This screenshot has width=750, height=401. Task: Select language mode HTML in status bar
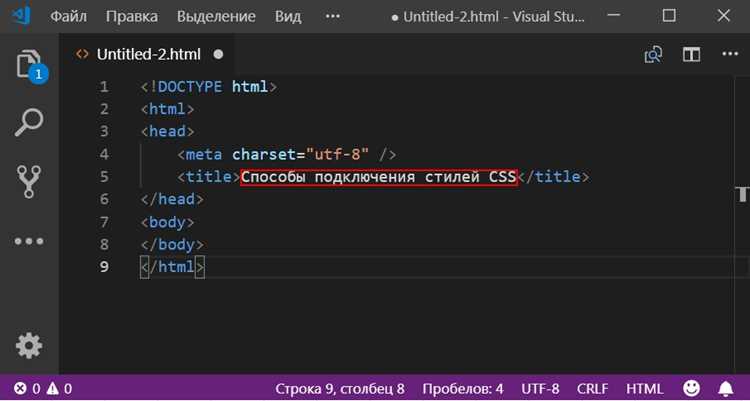coord(645,388)
